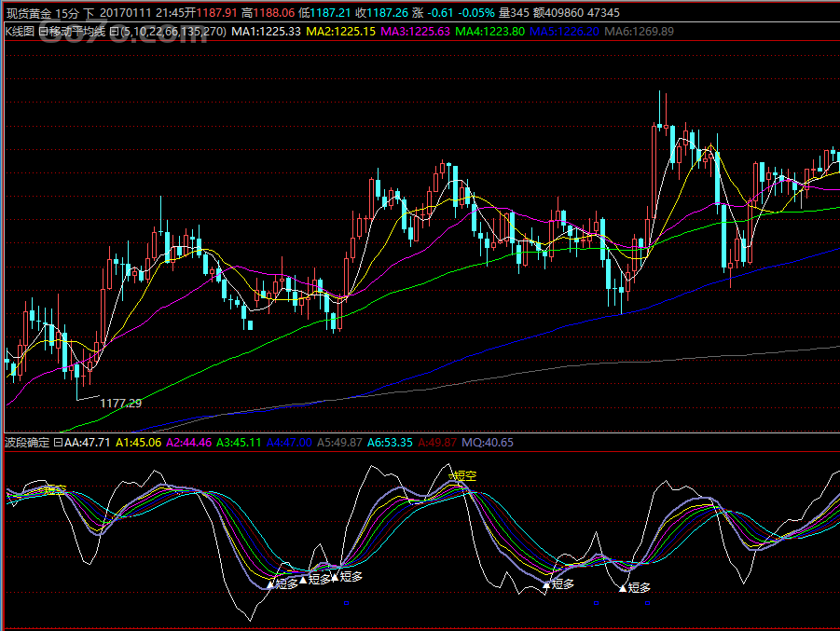Click the first 短多 triangle marker
The width and height of the screenshot is (840, 631).
pyautogui.click(x=270, y=583)
